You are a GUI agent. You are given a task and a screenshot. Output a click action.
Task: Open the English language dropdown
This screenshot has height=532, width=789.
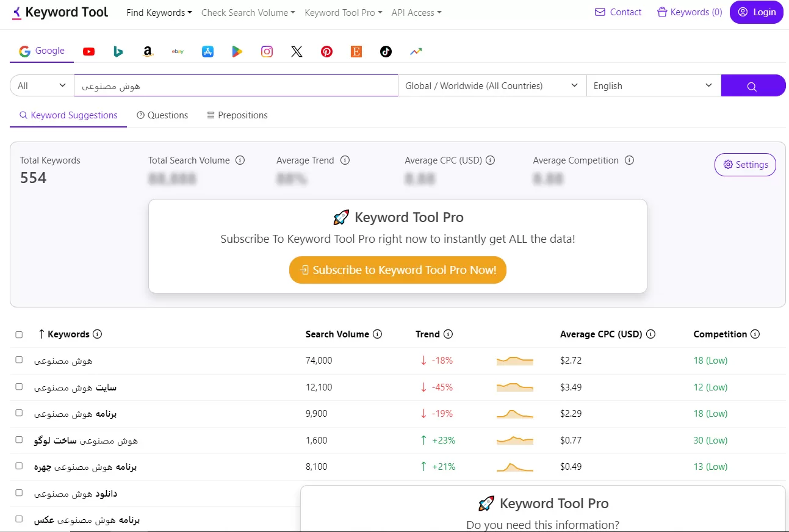click(654, 86)
